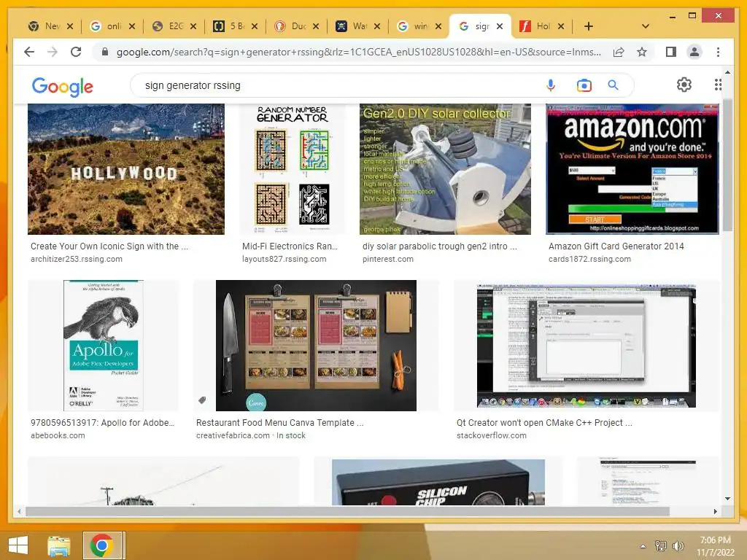Viewport: 747px width, 560px height.
Task: Switch to the 'Wat' tab
Action: click(352, 26)
